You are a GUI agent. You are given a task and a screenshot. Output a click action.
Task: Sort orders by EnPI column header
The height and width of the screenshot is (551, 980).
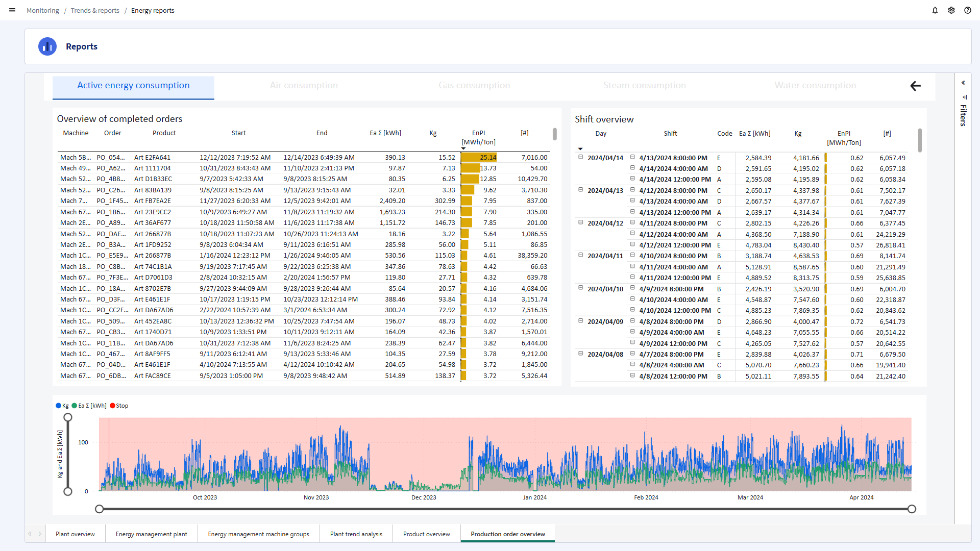pos(478,133)
